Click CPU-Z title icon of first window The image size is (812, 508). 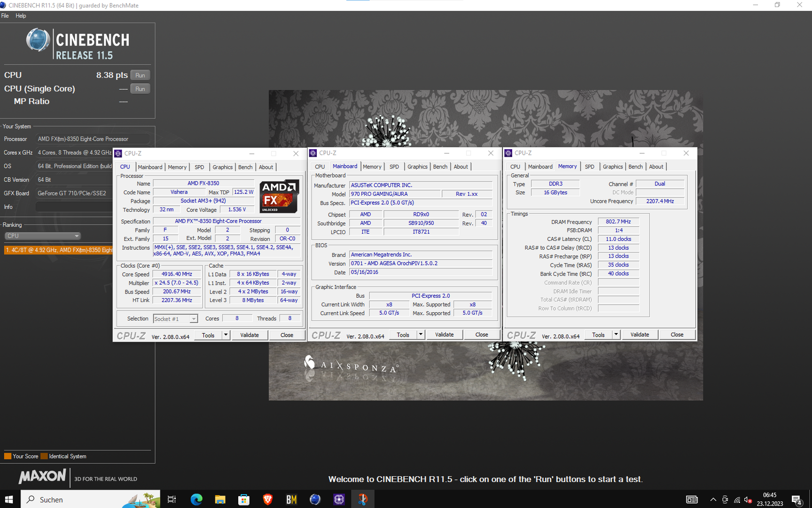(x=118, y=153)
